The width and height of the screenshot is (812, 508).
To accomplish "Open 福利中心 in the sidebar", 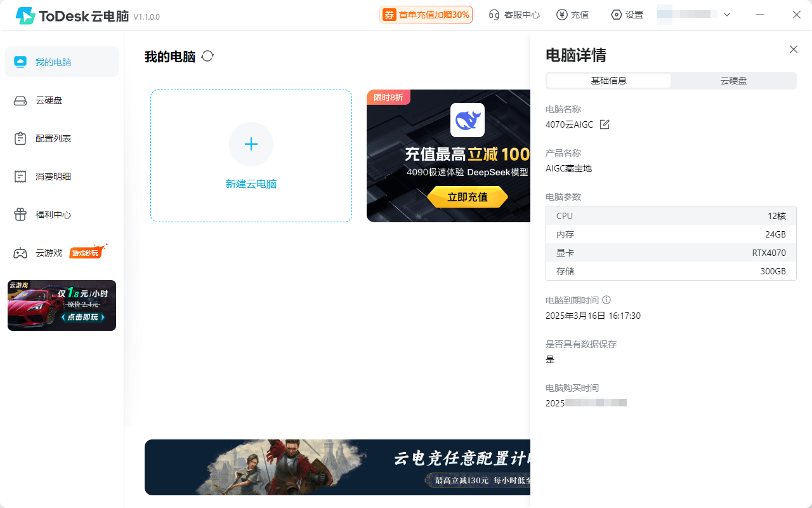I will point(62,214).
